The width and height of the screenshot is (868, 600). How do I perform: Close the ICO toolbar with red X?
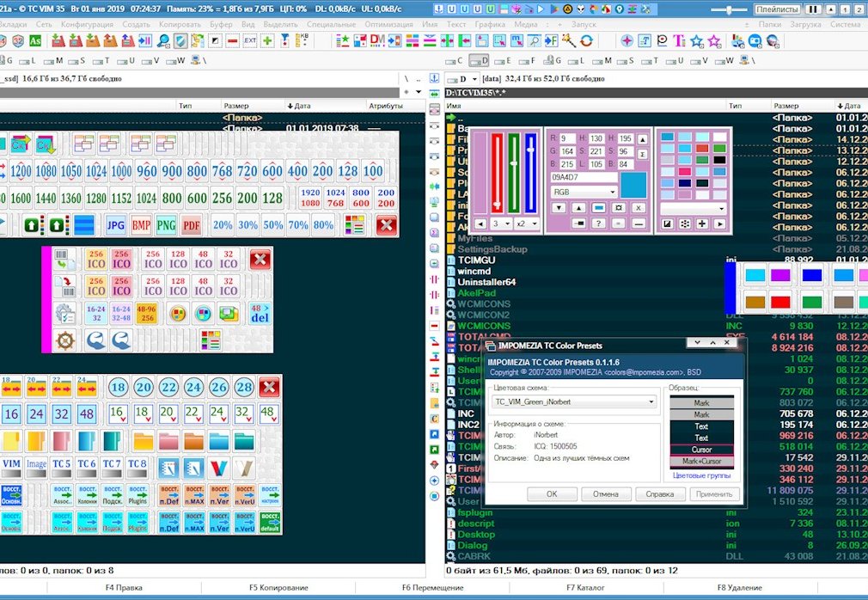(260, 260)
